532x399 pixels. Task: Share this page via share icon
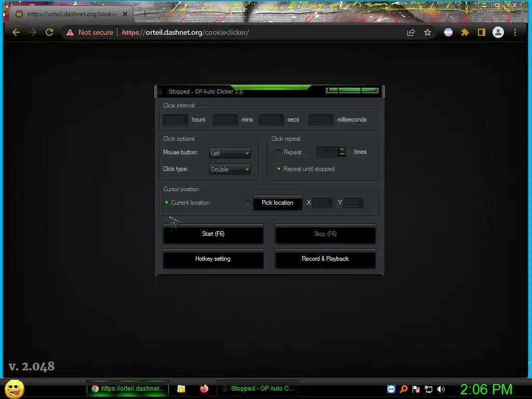coord(411,32)
